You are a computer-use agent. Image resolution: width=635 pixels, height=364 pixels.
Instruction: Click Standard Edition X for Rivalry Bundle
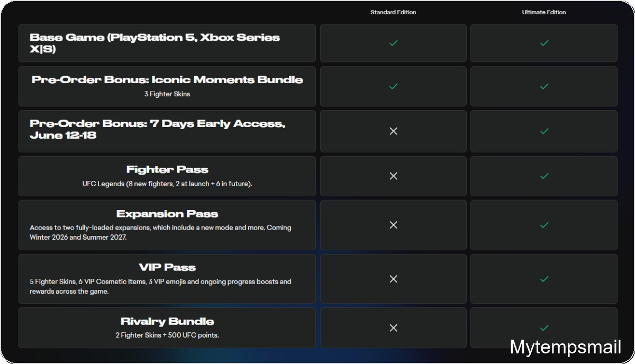coord(393,328)
